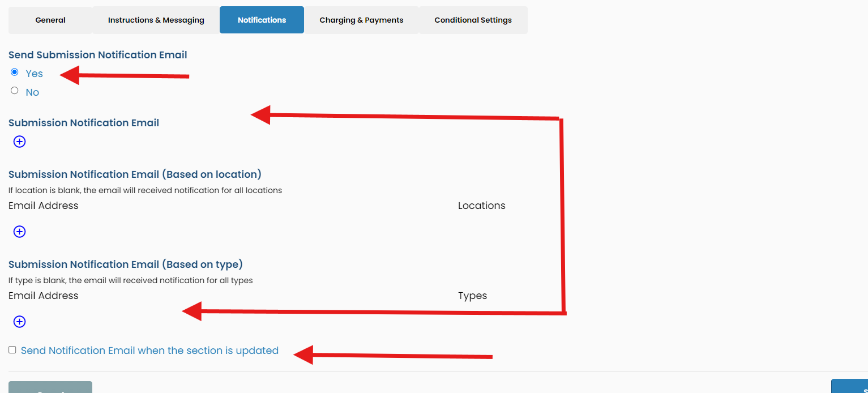Click the active Notifications tab
This screenshot has width=868, height=393.
pyautogui.click(x=262, y=20)
